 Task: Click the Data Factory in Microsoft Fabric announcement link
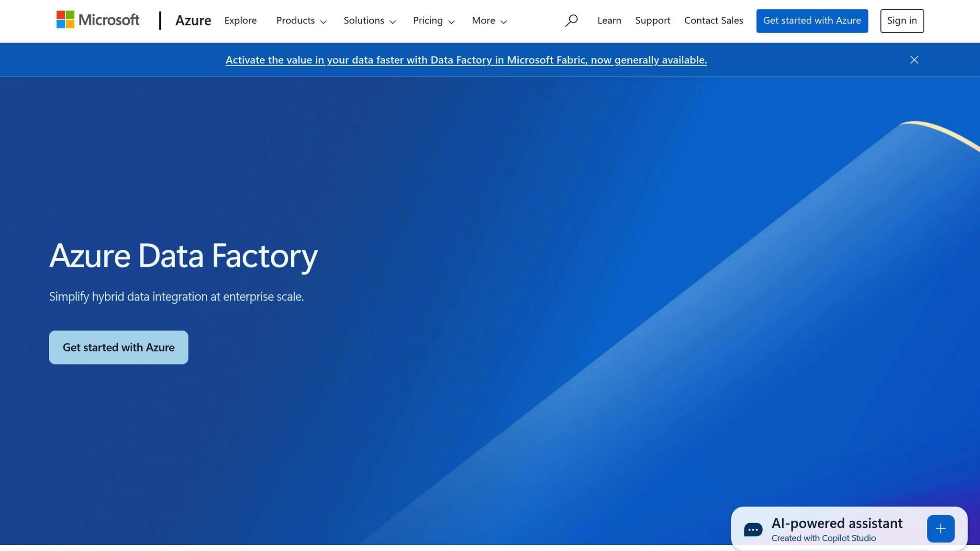coord(466,60)
